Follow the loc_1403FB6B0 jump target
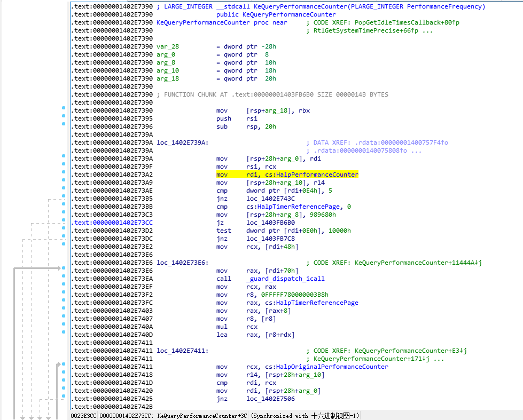This screenshot has width=523, height=420. [270, 223]
